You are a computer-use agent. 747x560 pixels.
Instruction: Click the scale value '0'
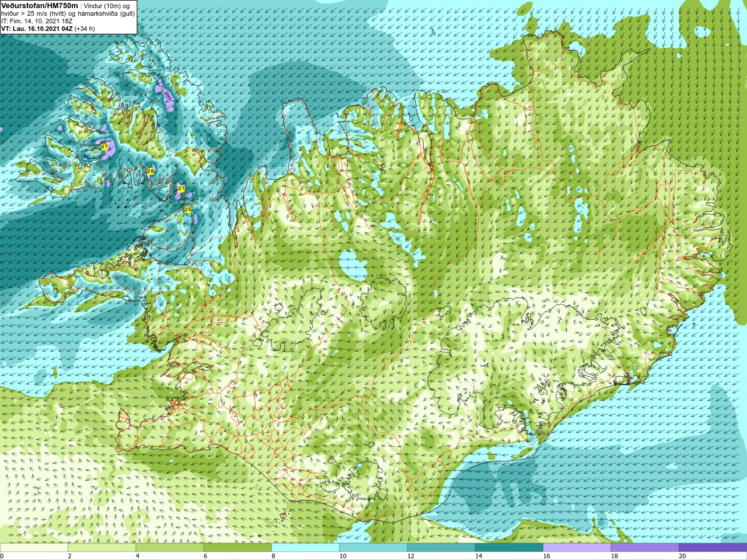pyautogui.click(x=2, y=556)
